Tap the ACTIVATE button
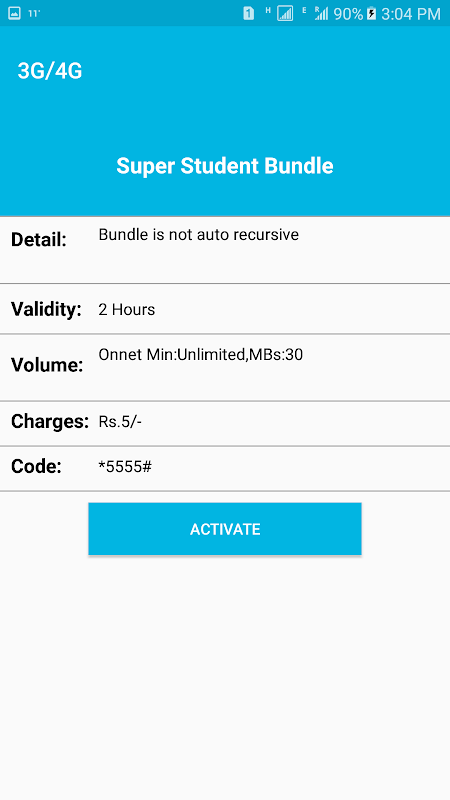Image resolution: width=450 pixels, height=800 pixels. [225, 529]
